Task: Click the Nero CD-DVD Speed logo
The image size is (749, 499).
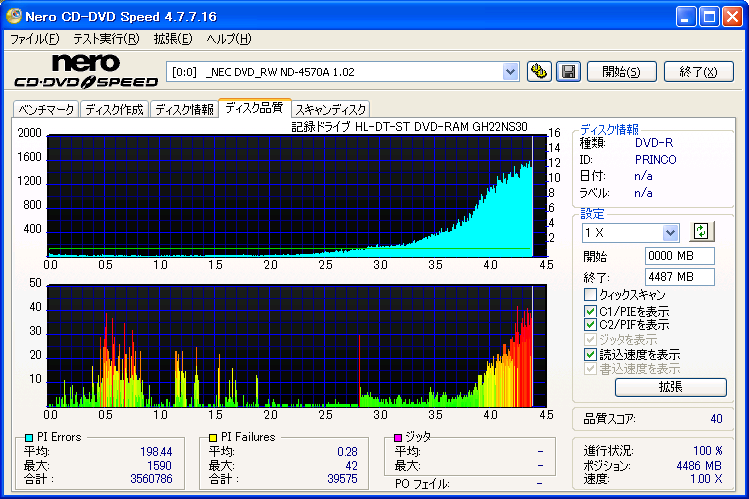Action: point(86,71)
